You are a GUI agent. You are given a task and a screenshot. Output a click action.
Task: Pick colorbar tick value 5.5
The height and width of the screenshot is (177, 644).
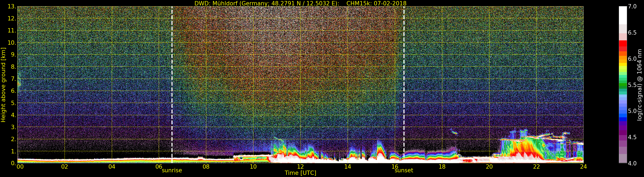click(632, 85)
